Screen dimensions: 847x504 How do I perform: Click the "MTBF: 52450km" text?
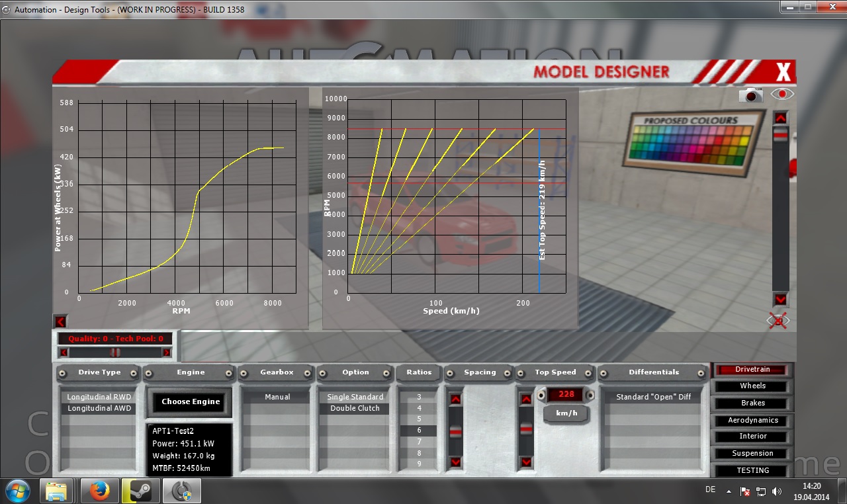click(x=183, y=468)
